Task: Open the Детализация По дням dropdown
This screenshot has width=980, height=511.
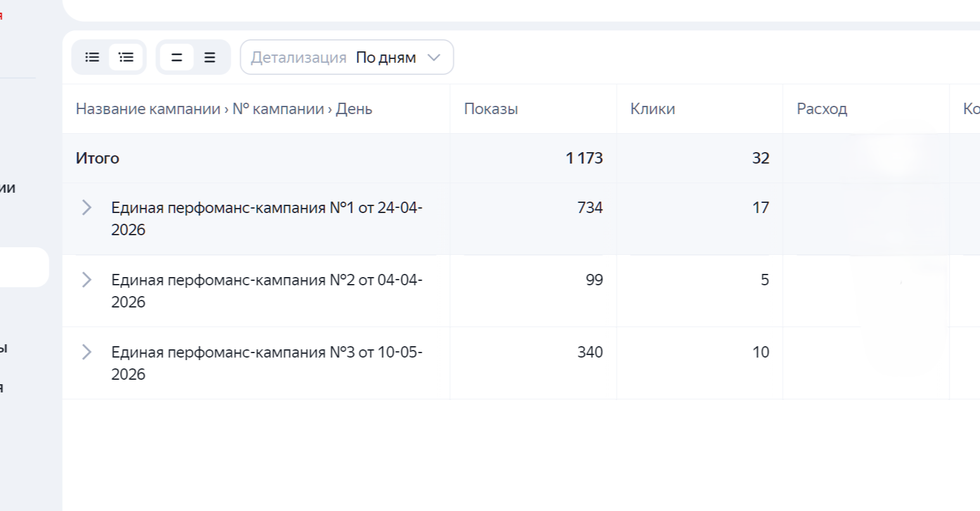Action: pos(347,57)
